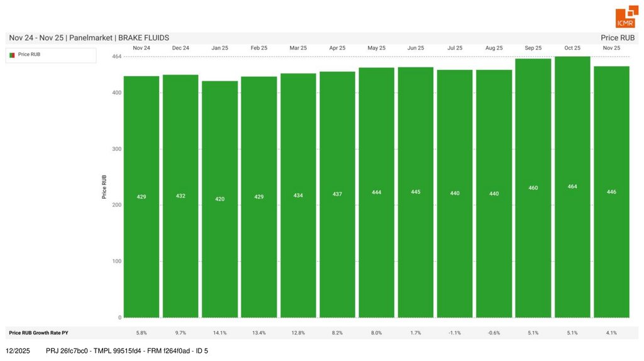
Task: Select the 14.1% growth rate value
Action: [x=219, y=333]
